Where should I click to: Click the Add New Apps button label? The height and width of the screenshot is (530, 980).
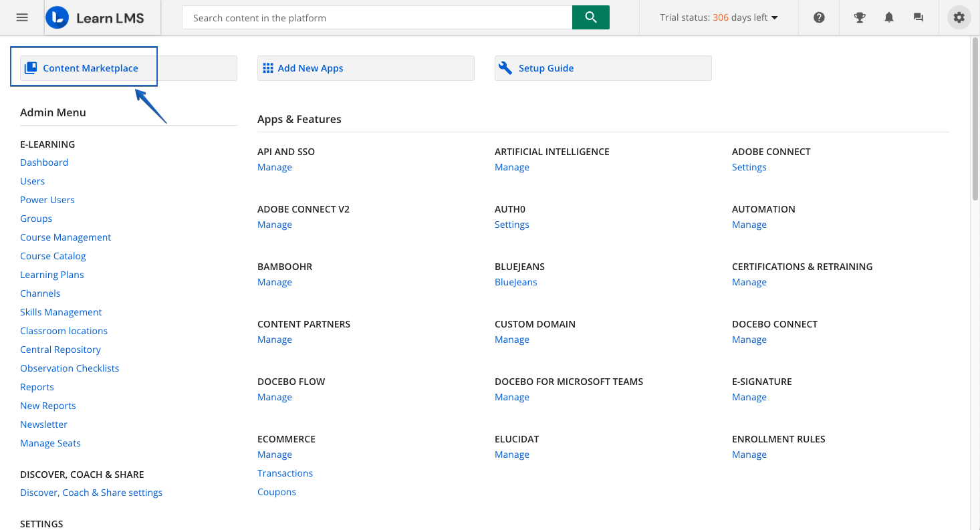311,68
